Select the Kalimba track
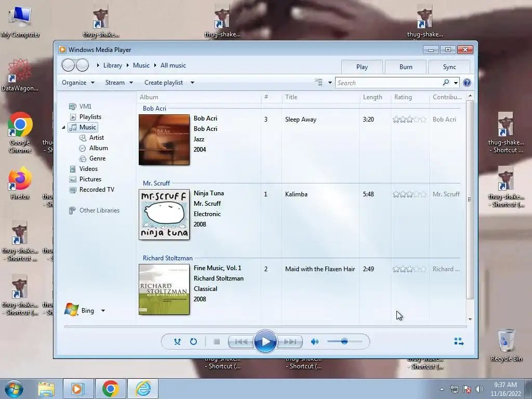This screenshot has width=532, height=399. [x=296, y=194]
